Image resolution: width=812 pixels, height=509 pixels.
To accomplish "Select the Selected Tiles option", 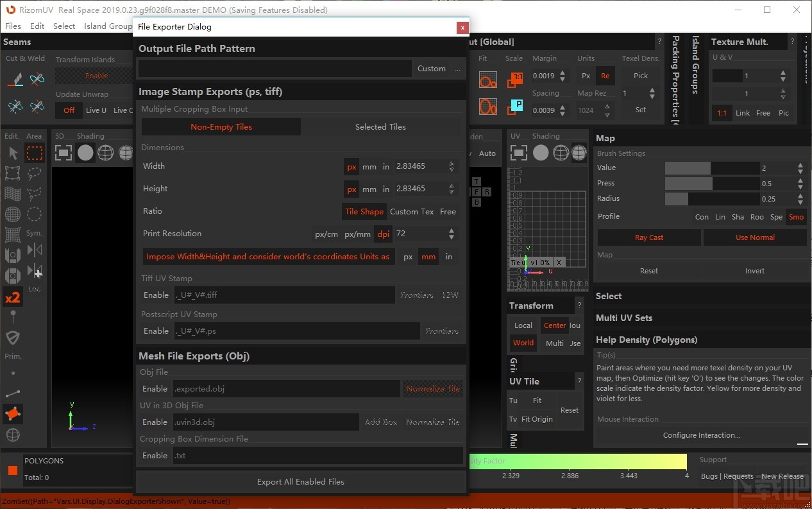I will (x=380, y=127).
